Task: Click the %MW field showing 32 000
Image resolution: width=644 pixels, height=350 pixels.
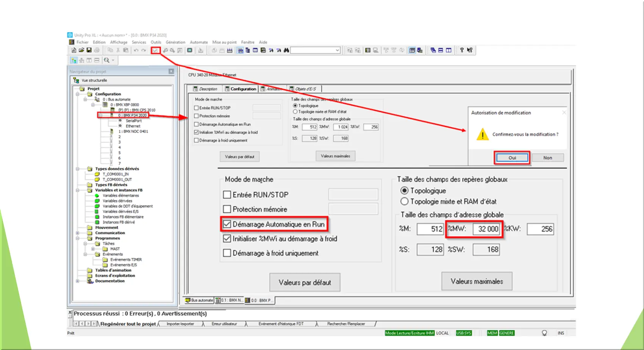Action: (486, 229)
